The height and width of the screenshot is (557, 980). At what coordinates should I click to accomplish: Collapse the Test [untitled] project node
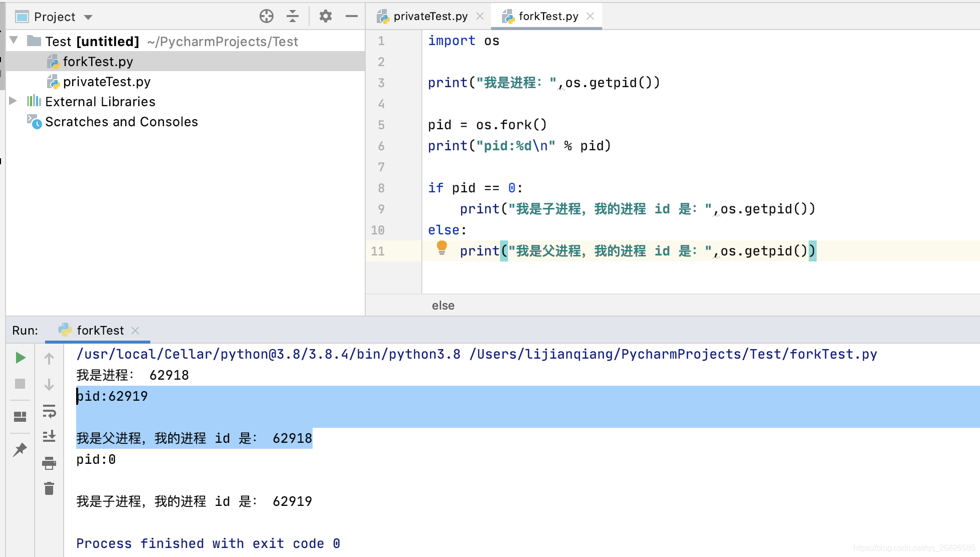(x=13, y=41)
